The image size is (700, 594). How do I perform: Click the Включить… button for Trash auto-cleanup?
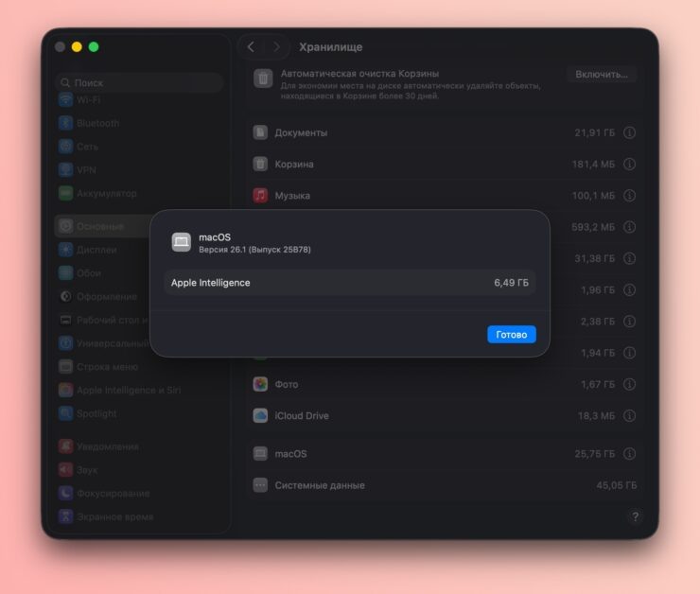602,74
